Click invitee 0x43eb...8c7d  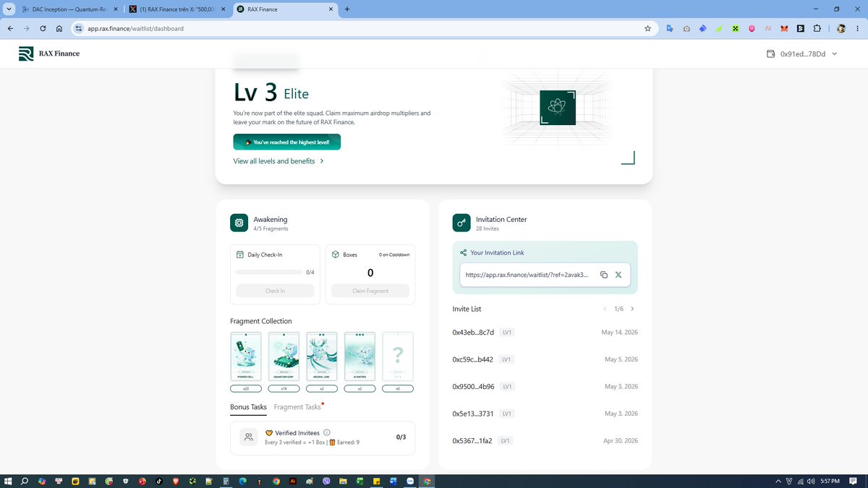point(473,333)
